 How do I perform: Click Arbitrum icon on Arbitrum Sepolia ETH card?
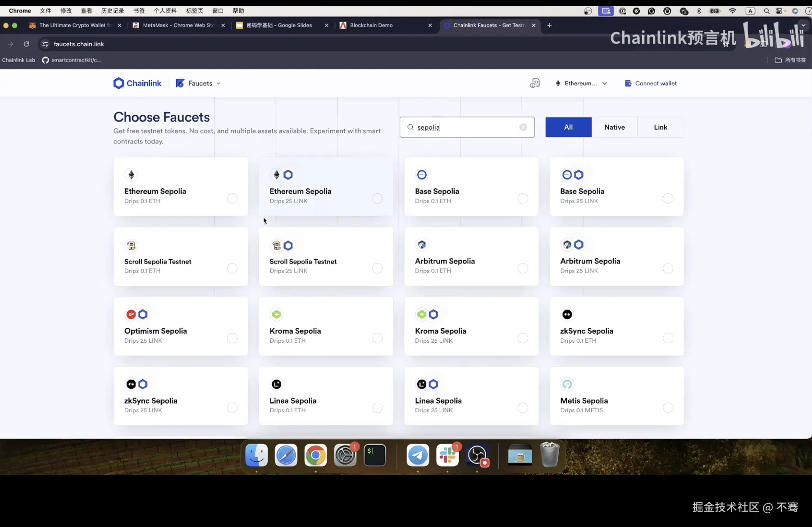[x=422, y=245]
